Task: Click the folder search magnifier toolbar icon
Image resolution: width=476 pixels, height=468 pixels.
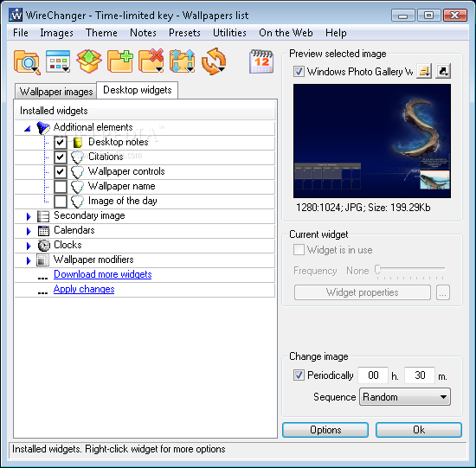Action: click(27, 62)
